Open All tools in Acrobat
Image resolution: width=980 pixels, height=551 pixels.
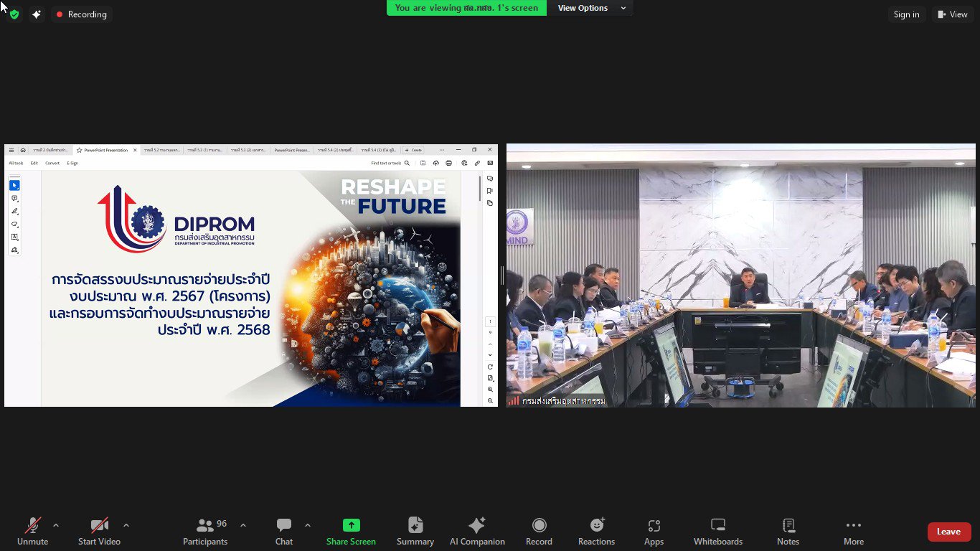click(16, 163)
